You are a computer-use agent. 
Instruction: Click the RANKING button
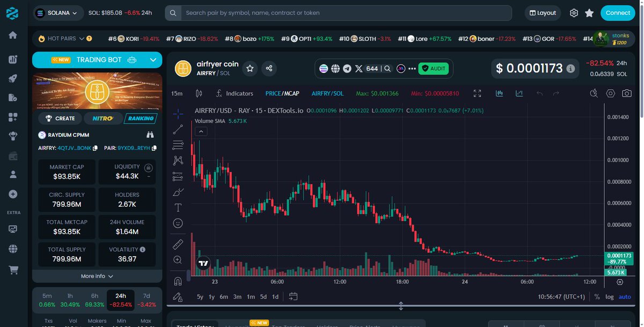tap(141, 118)
